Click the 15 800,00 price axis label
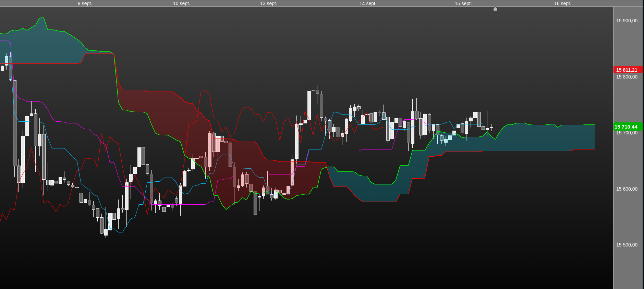Image resolution: width=644 pixels, height=289 pixels. 627,77
